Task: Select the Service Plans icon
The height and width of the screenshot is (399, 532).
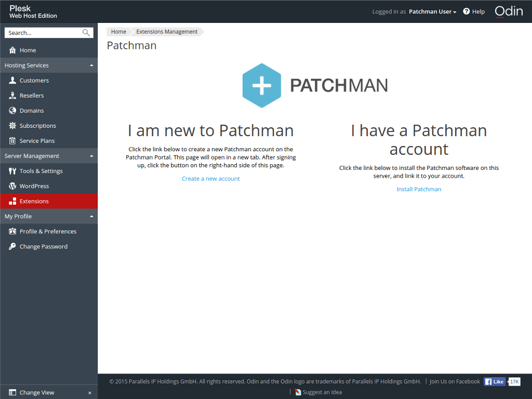Action: pos(12,140)
